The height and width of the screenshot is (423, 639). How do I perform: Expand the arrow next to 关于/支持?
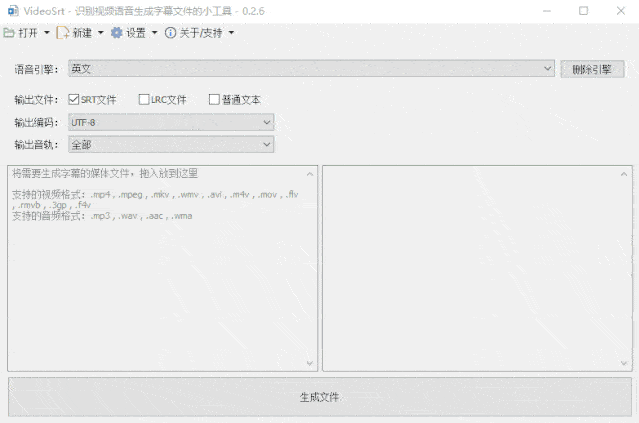pyautogui.click(x=231, y=33)
